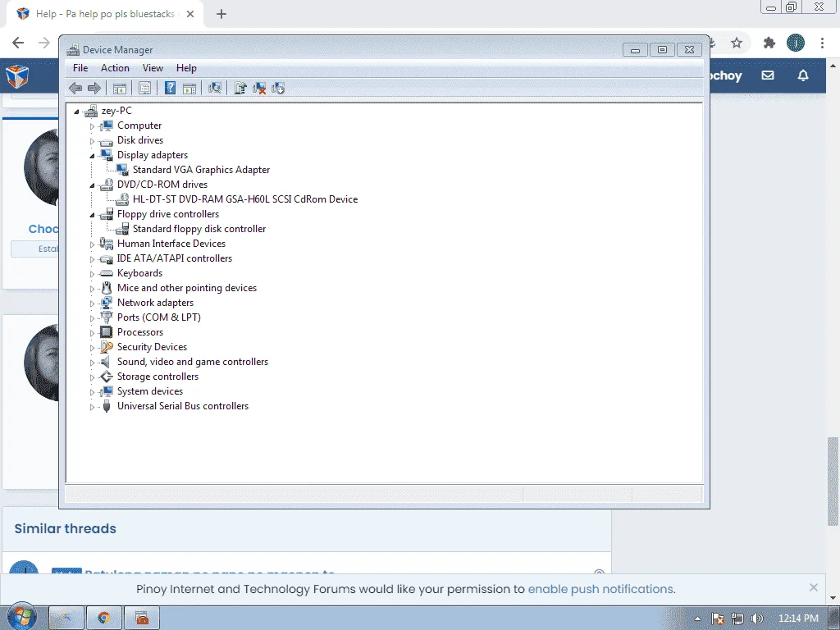The image size is (840, 630).
Task: Click the browser page vertical scrollbar thumb
Action: coord(833,481)
